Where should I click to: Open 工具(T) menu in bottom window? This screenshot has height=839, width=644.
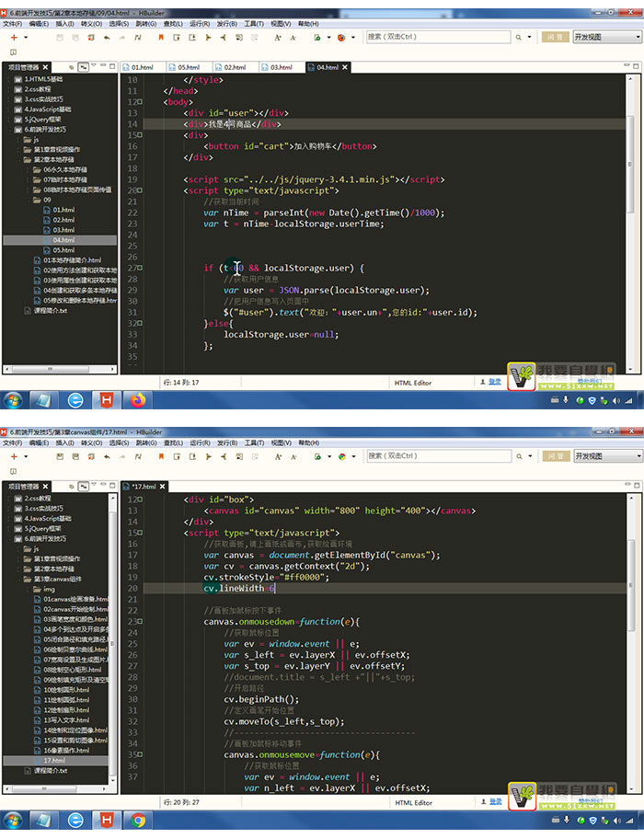click(254, 442)
